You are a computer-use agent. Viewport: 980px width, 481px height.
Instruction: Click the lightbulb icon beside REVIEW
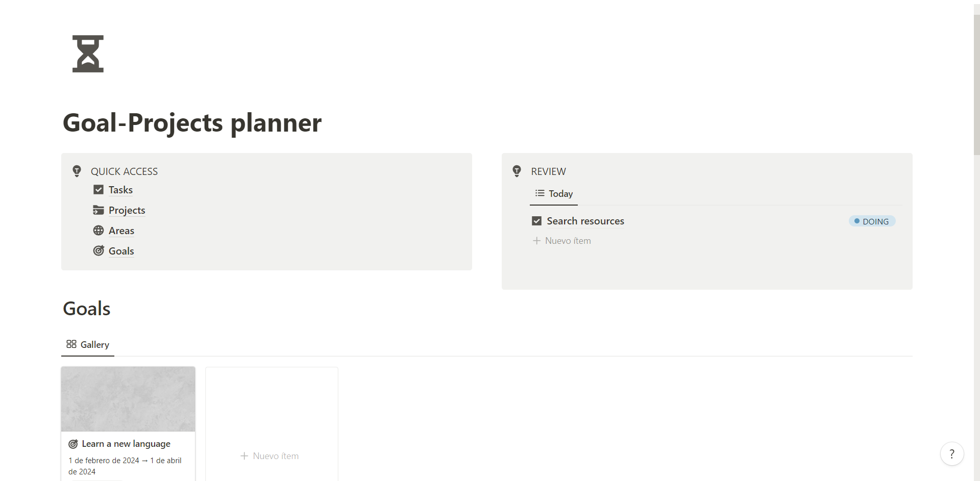[x=517, y=171]
